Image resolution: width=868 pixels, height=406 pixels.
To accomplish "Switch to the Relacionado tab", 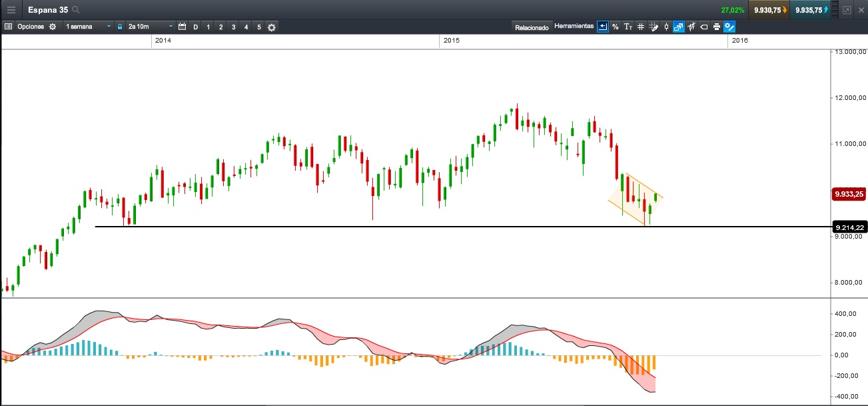I will (532, 27).
